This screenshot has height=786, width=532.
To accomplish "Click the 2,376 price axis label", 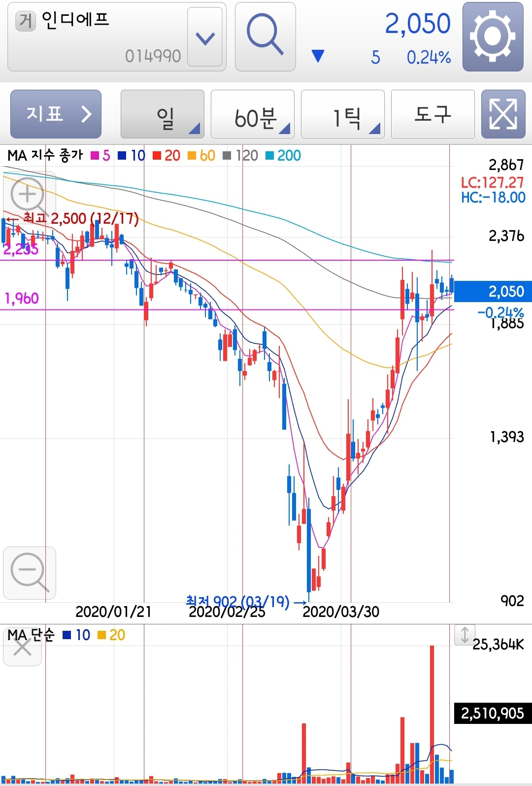I will [x=506, y=236].
